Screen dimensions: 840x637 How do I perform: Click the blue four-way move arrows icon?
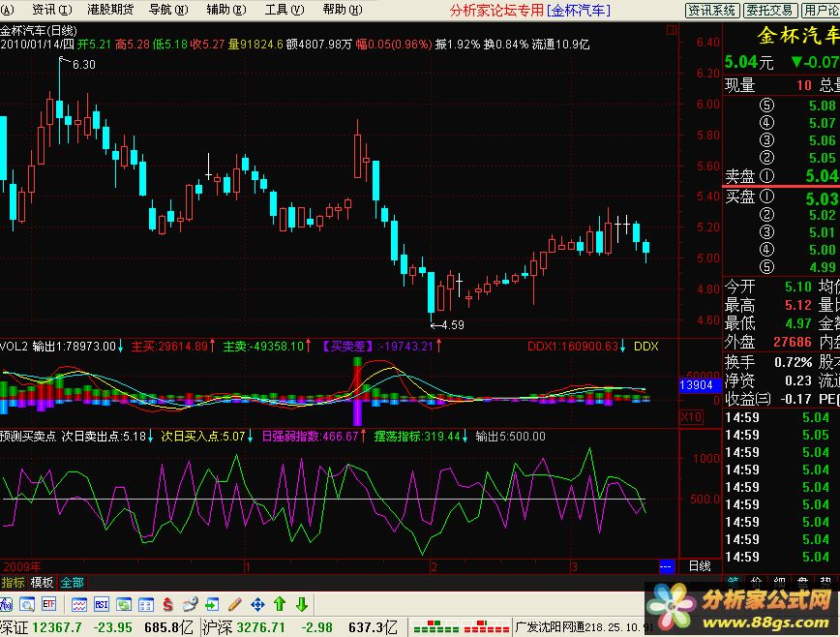click(x=257, y=605)
